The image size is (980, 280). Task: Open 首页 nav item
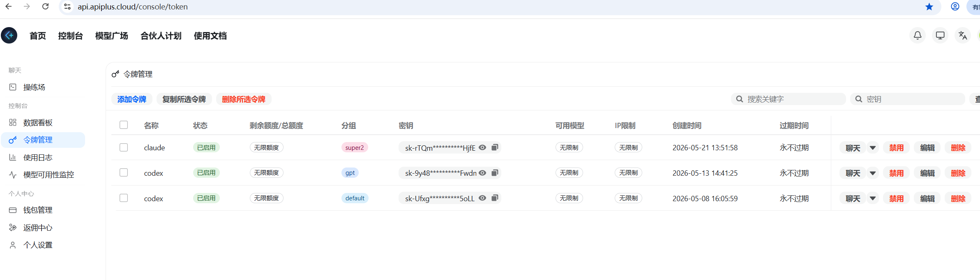38,36
